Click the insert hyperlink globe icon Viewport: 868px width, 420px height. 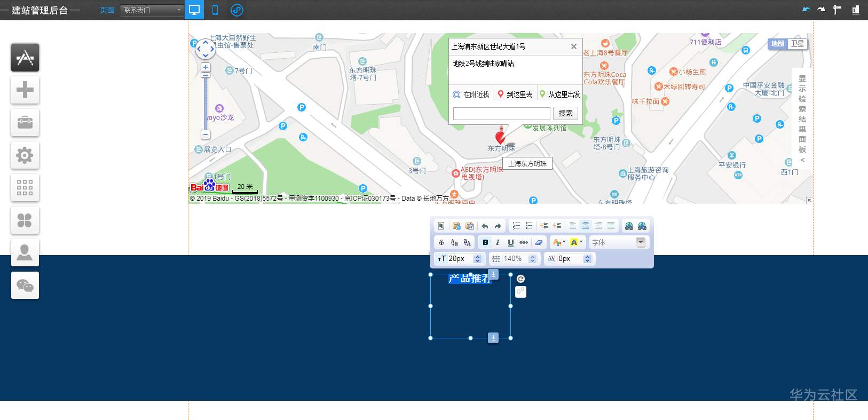(629, 226)
